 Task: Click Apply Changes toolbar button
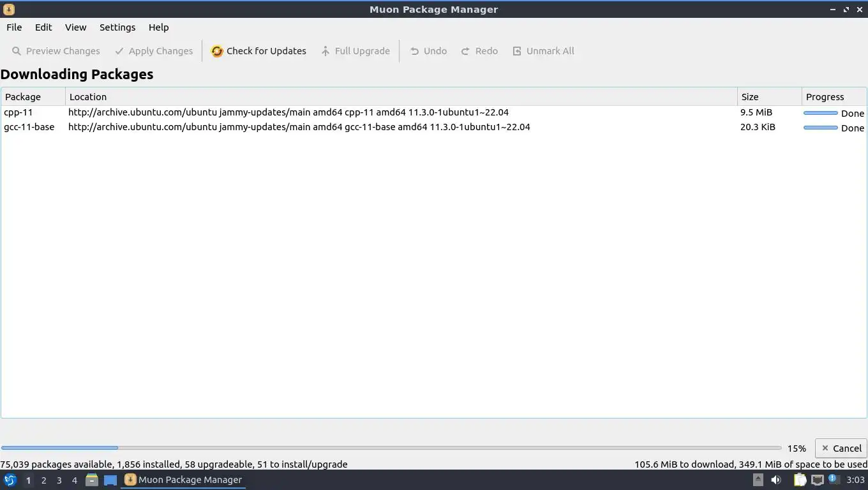click(154, 51)
